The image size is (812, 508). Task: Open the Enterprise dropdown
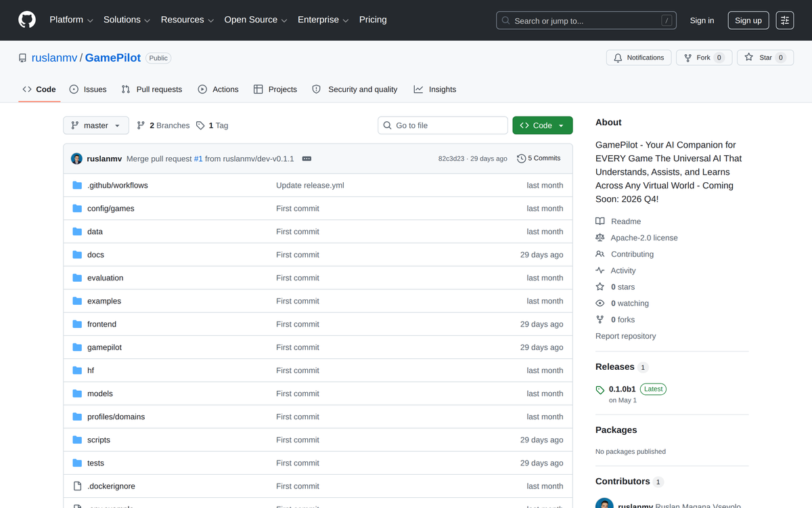[323, 20]
